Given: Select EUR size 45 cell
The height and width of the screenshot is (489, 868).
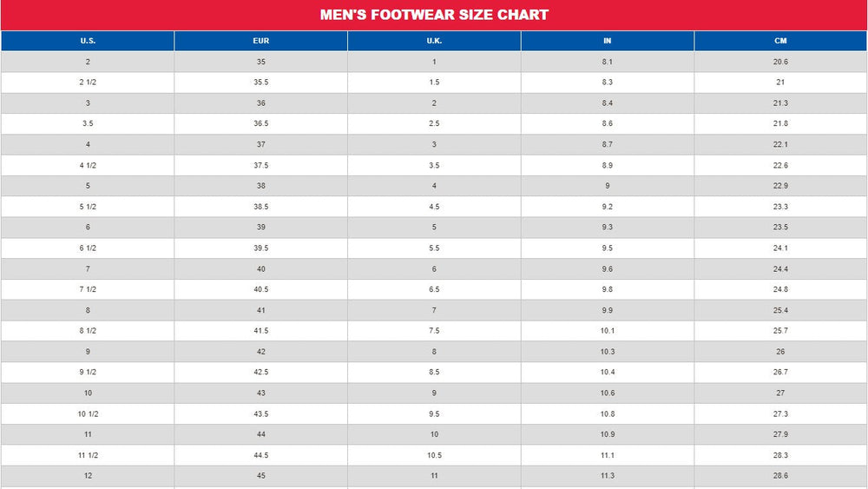Looking at the screenshot, I should click(x=261, y=476).
